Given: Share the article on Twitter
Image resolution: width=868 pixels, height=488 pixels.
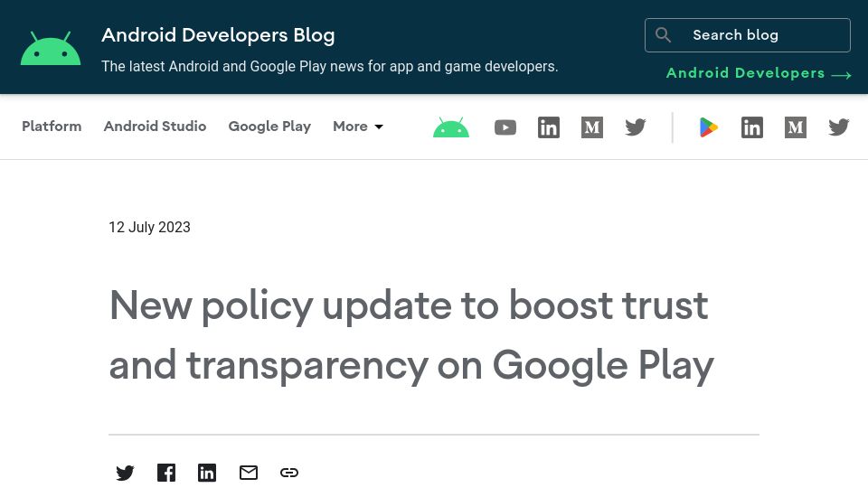Looking at the screenshot, I should click(125, 473).
